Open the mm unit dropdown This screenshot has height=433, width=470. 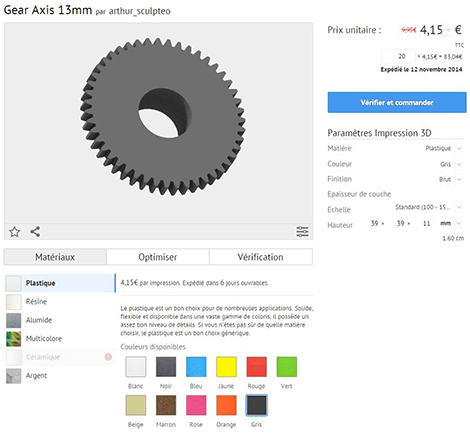click(459, 223)
